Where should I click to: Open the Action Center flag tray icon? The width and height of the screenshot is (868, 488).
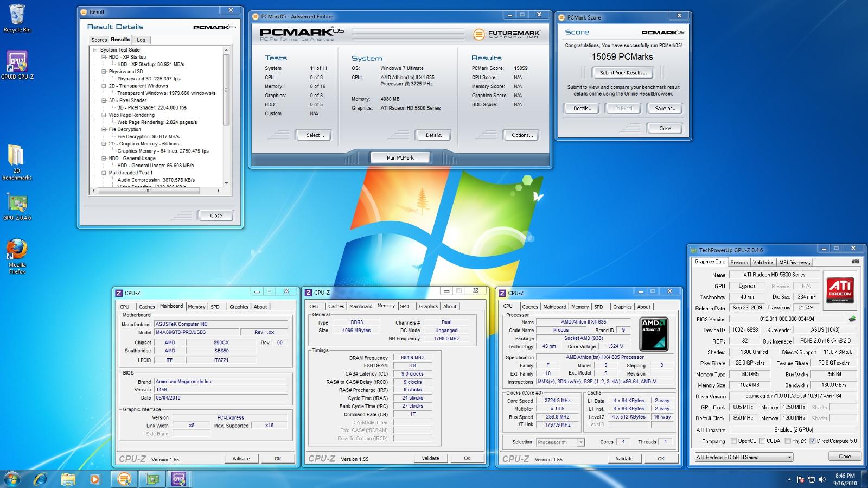(x=801, y=479)
